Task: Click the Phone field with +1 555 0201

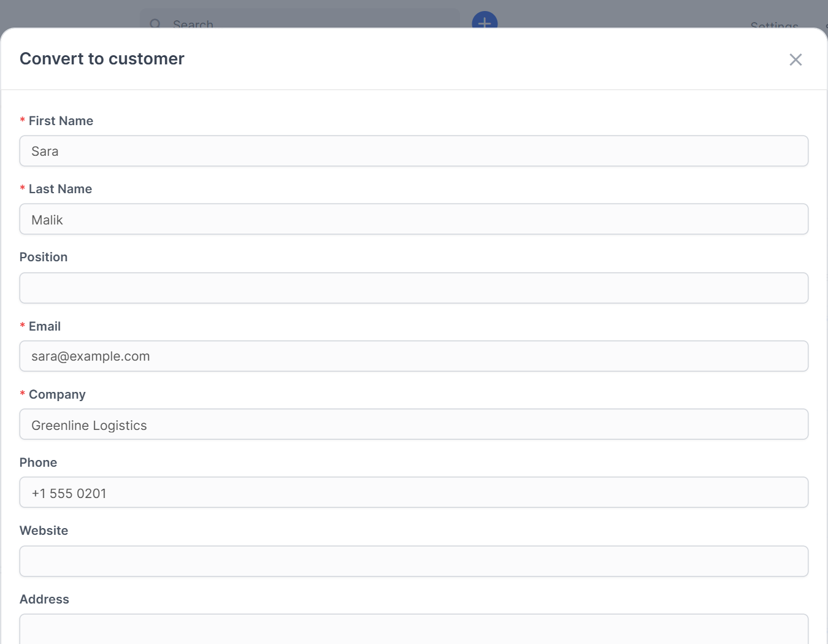Action: [x=414, y=492]
